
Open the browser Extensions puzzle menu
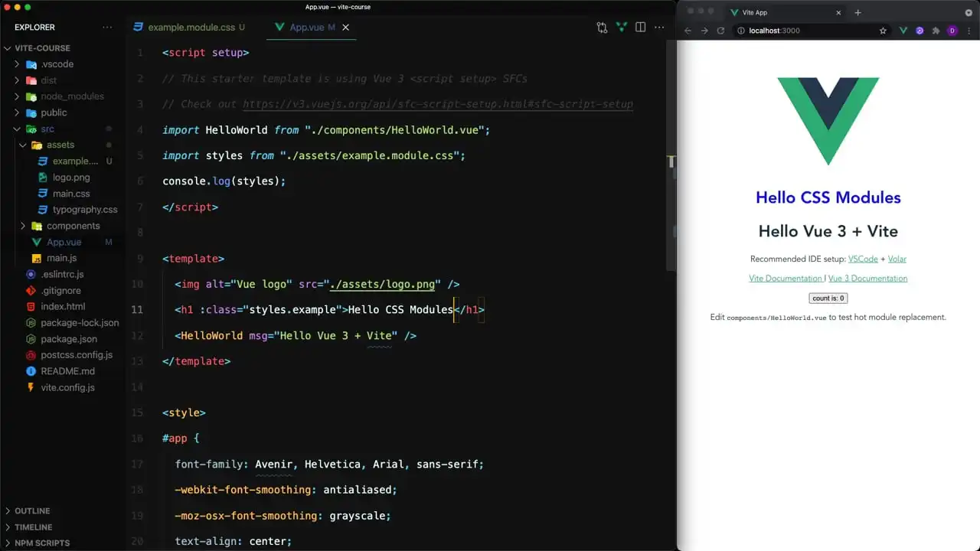tap(936, 31)
